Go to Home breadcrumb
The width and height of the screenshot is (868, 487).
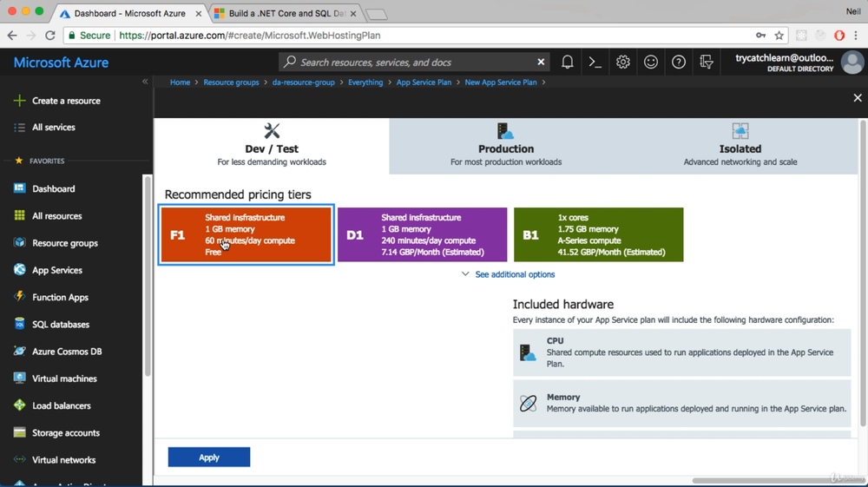pyautogui.click(x=180, y=82)
